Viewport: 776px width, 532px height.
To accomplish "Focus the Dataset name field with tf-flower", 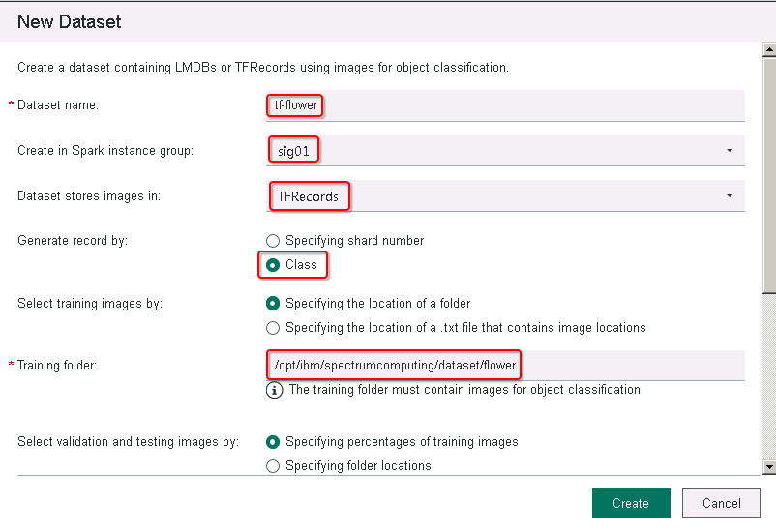I will point(505,105).
